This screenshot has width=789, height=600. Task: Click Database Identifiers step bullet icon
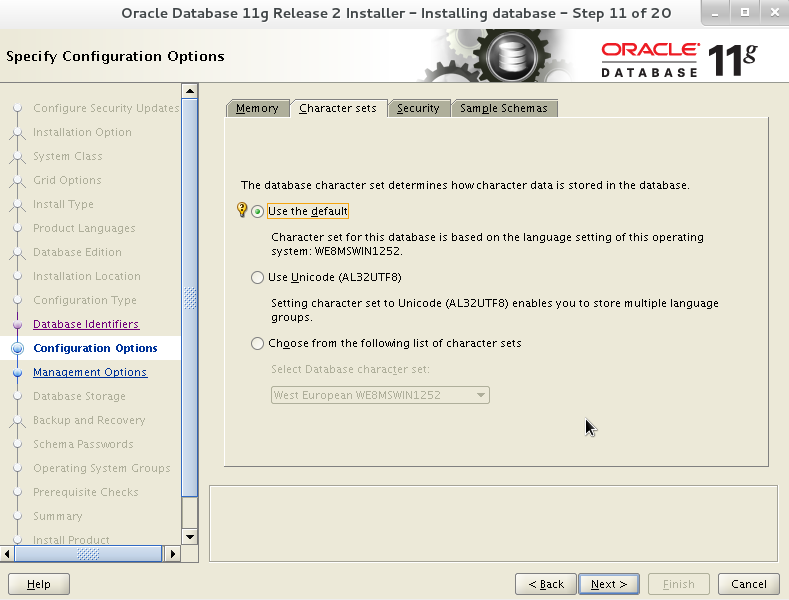coord(18,325)
